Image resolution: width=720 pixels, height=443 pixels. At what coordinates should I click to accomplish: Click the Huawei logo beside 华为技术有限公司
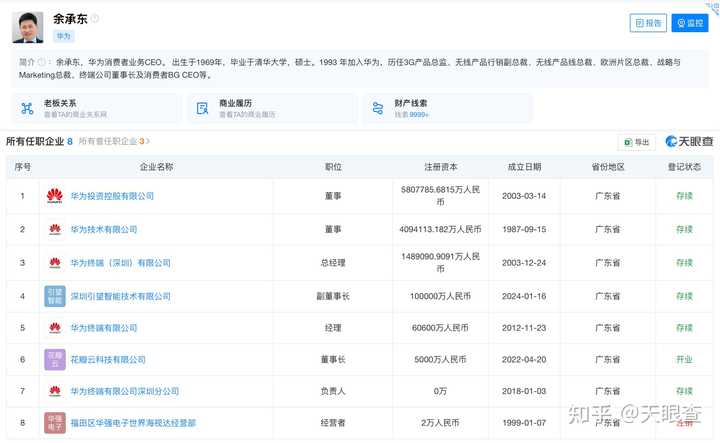(x=55, y=229)
